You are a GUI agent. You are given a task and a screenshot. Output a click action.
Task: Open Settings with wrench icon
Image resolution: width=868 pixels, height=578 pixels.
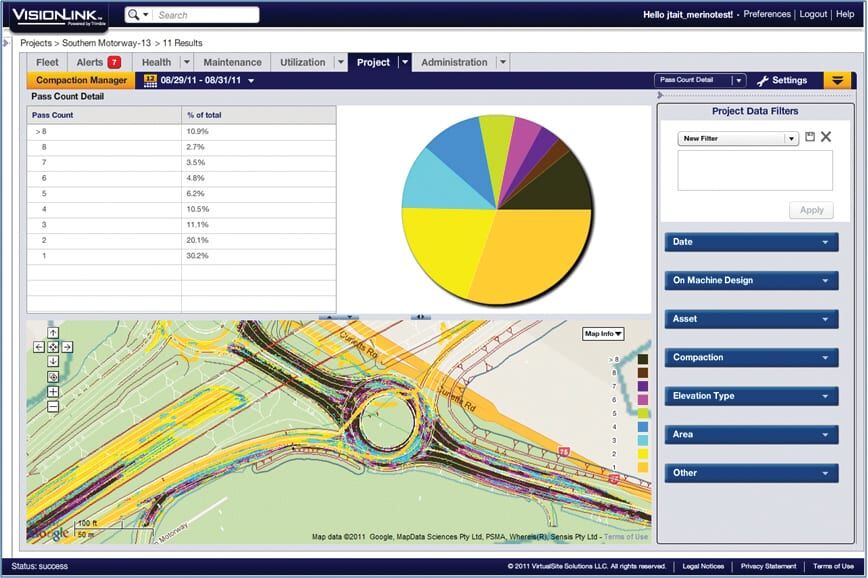pos(782,81)
